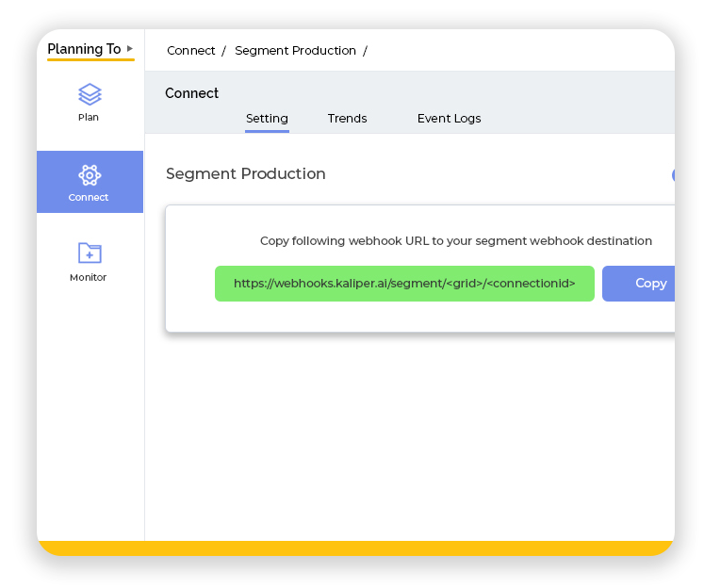Click the Segment Production section heading

246,174
